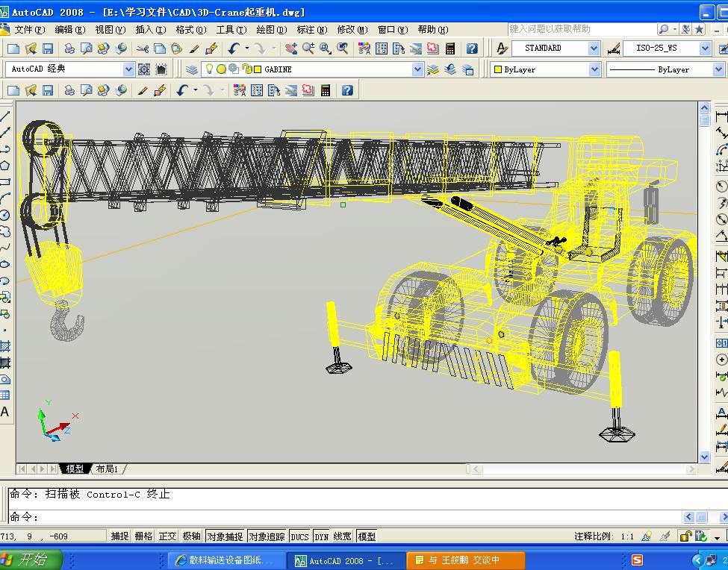Toggle the 对象捕捉 object snap button
The image size is (728, 570).
225,536
